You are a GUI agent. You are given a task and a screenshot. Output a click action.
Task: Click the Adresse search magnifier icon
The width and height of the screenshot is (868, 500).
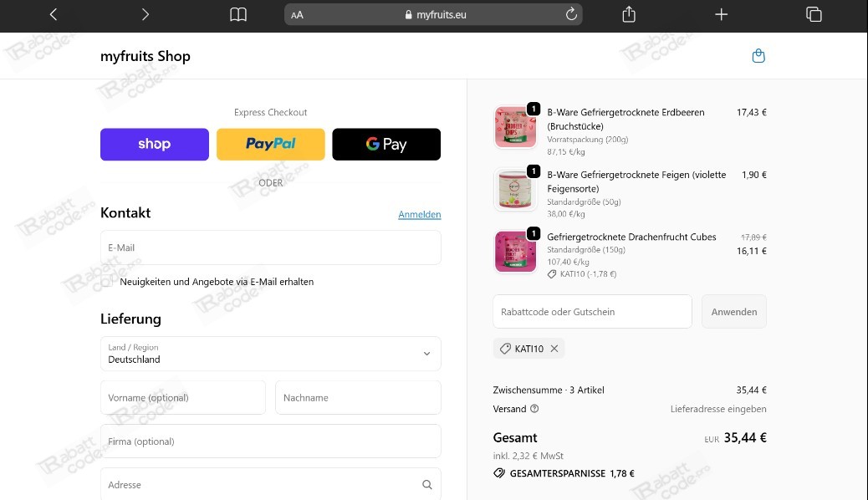click(x=426, y=484)
